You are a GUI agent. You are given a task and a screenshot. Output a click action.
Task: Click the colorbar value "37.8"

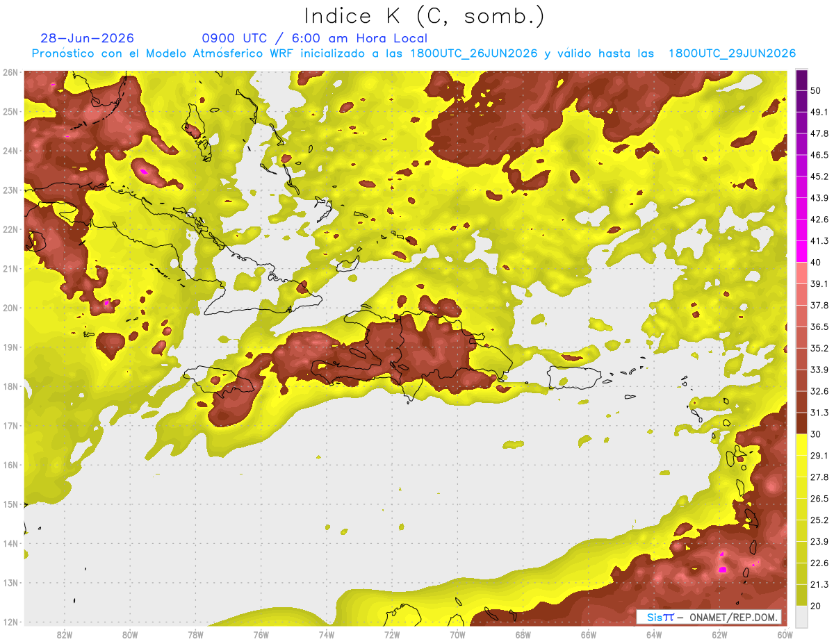(819, 305)
